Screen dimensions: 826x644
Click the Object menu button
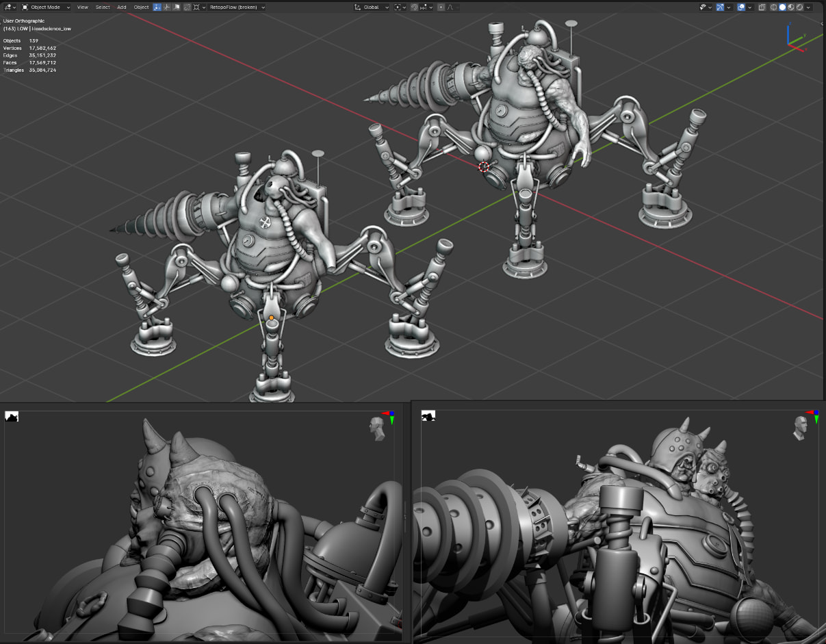tap(141, 7)
